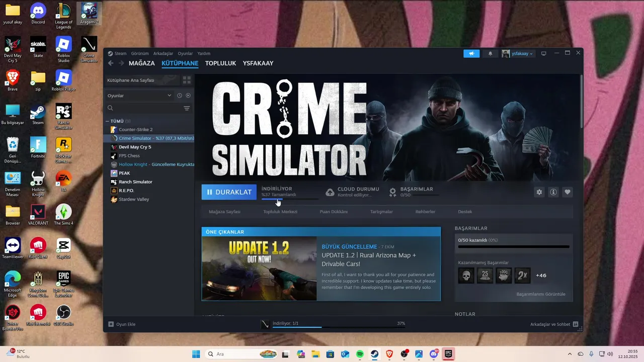Open Brave browser in taskbar
The width and height of the screenshot is (644, 362).
pyautogui.click(x=389, y=354)
